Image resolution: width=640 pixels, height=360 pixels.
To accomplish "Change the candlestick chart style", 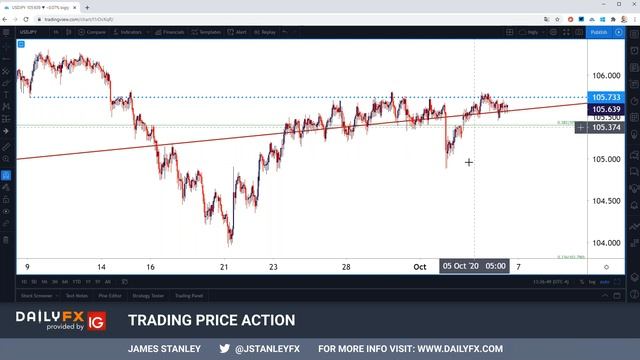I will click(69, 32).
